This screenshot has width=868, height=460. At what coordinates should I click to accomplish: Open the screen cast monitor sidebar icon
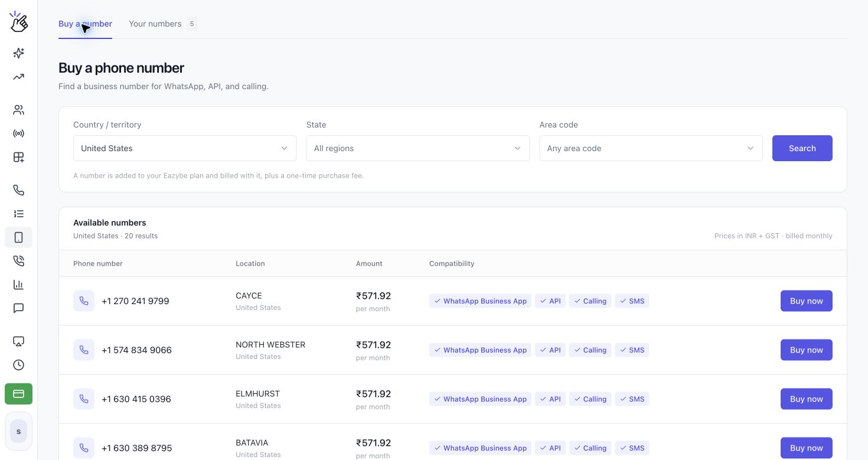point(19,341)
